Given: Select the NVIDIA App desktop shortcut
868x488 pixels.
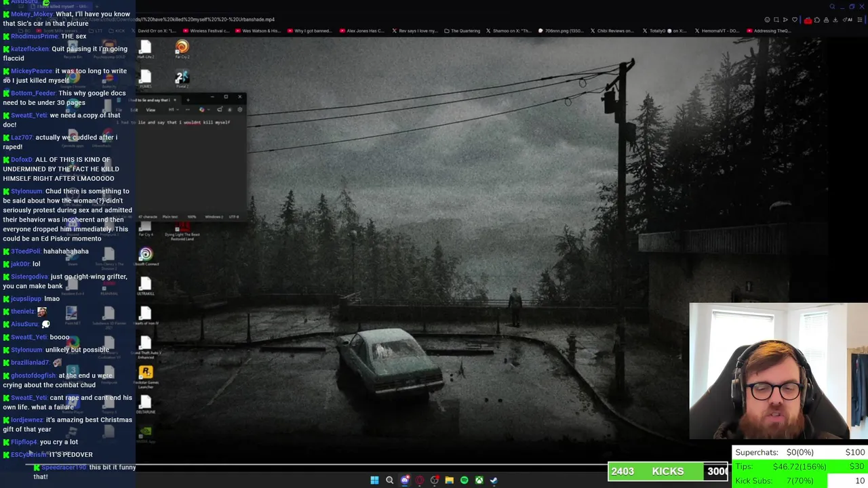Looking at the screenshot, I should (145, 434).
